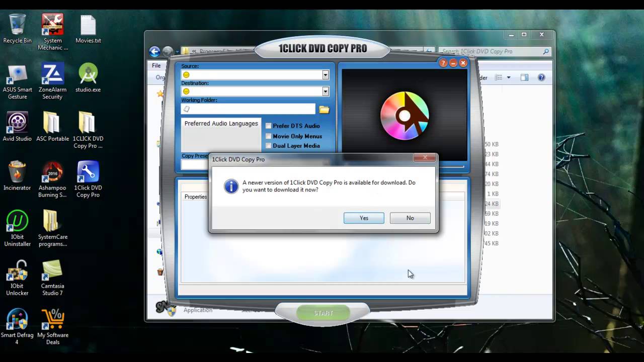644x362 pixels.
Task: Select the 1Click DVD Copy Pro wrench shortcut
Action: 88,179
